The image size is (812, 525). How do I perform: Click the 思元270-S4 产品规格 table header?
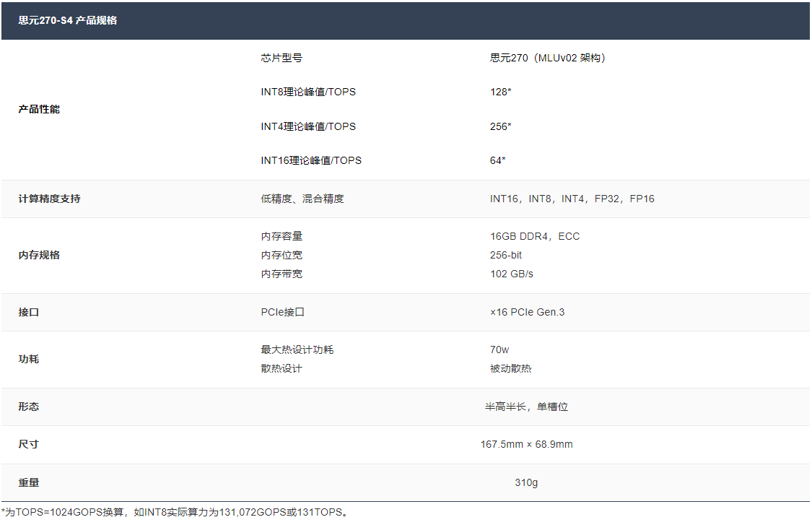(x=406, y=20)
